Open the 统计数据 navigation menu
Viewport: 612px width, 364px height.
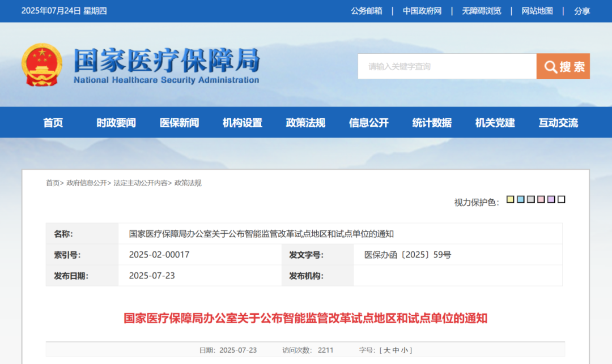(432, 123)
